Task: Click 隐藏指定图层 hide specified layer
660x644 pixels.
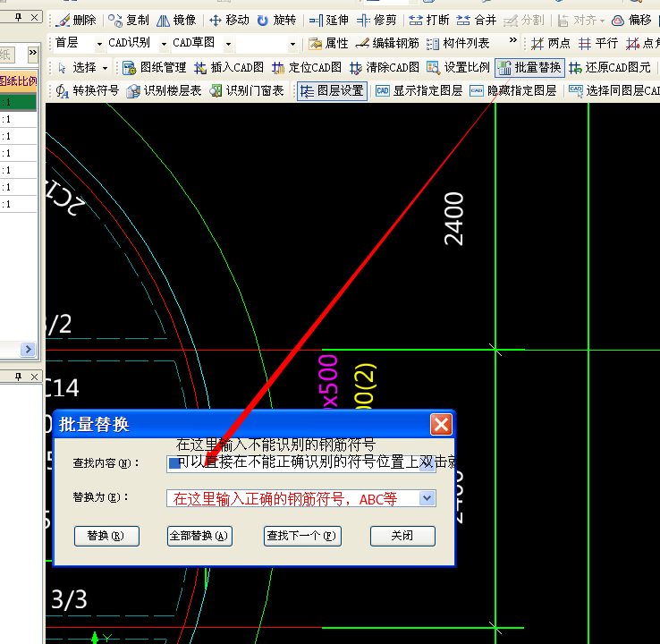Action: (x=513, y=91)
